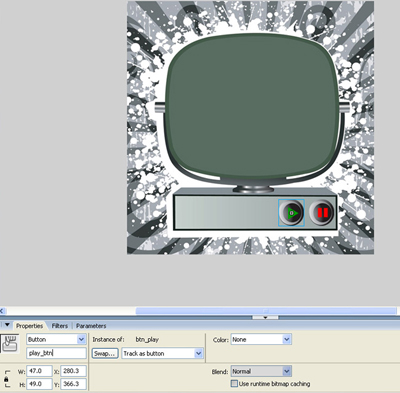Toggle the width-height constrain lock icon
Screen dimensions: 400x393
(x=6, y=379)
